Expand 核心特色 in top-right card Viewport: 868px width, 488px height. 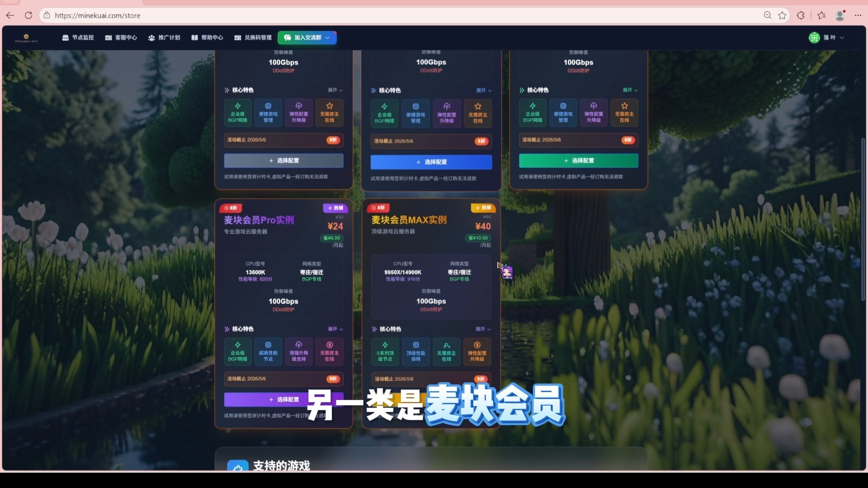[630, 90]
